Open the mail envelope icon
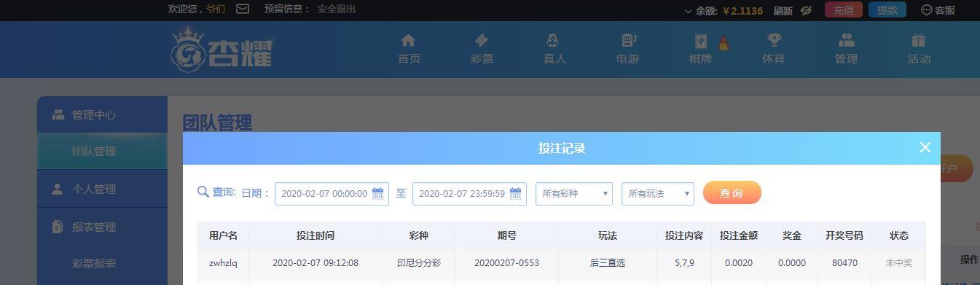 (243, 9)
